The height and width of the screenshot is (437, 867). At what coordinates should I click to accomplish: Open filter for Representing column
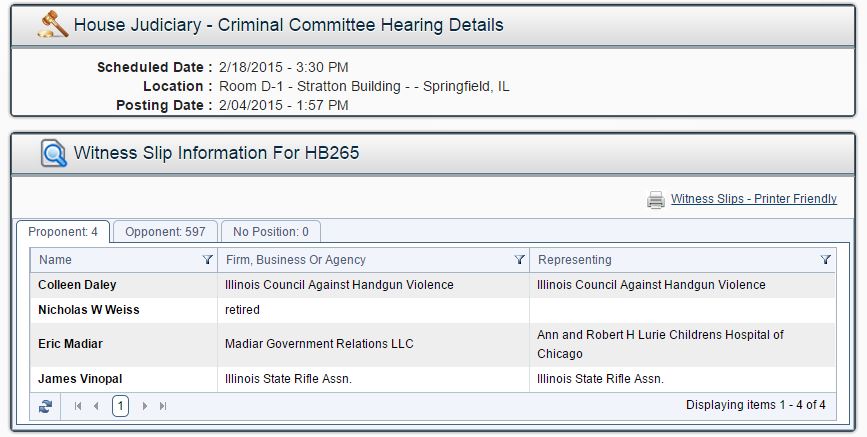coord(825,260)
